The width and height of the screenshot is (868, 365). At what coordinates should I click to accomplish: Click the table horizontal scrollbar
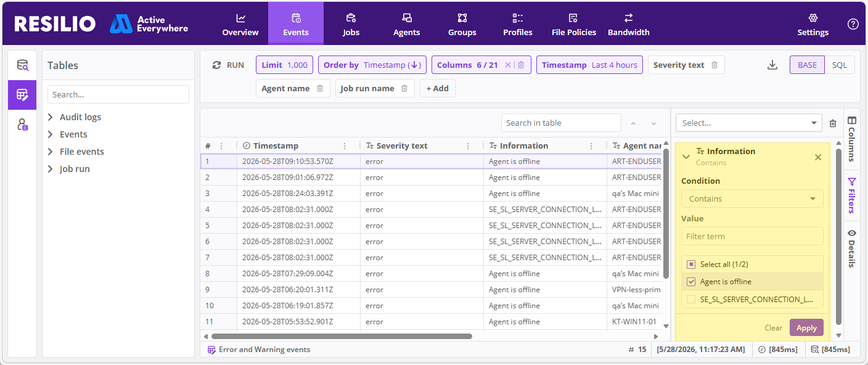(x=342, y=337)
